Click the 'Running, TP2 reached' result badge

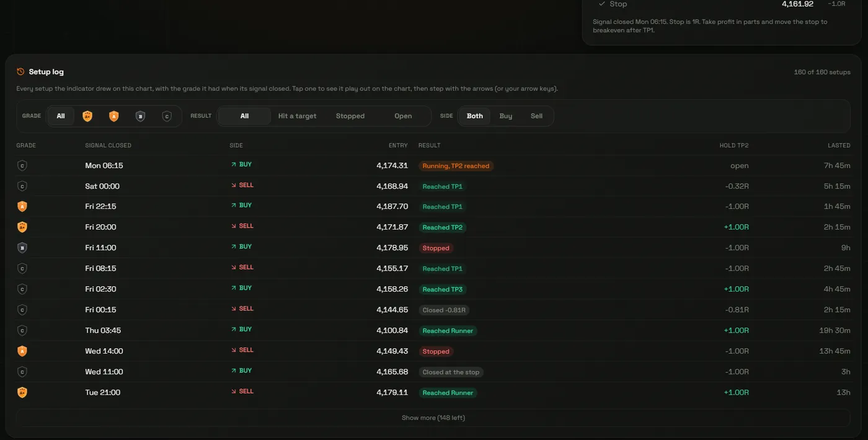(x=456, y=166)
